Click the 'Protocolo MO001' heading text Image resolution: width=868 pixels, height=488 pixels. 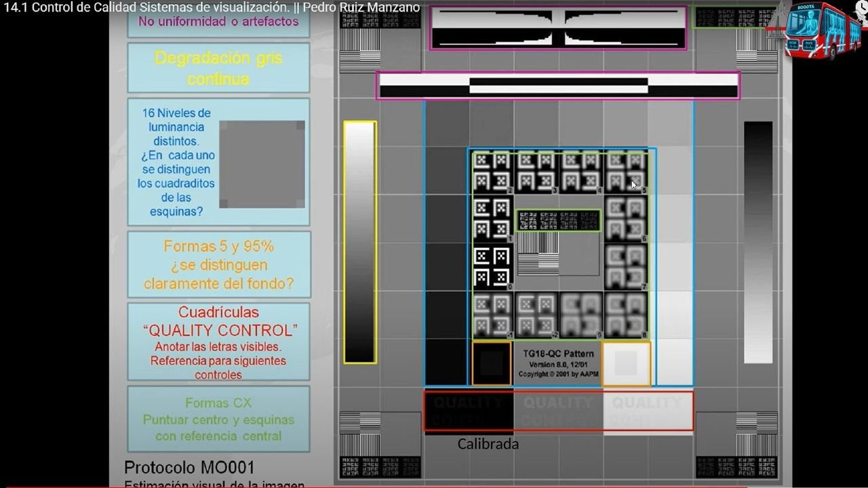[189, 468]
